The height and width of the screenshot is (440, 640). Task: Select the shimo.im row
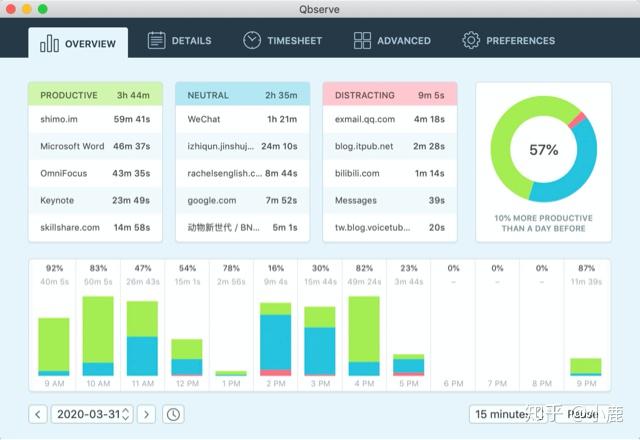pyautogui.click(x=95, y=119)
